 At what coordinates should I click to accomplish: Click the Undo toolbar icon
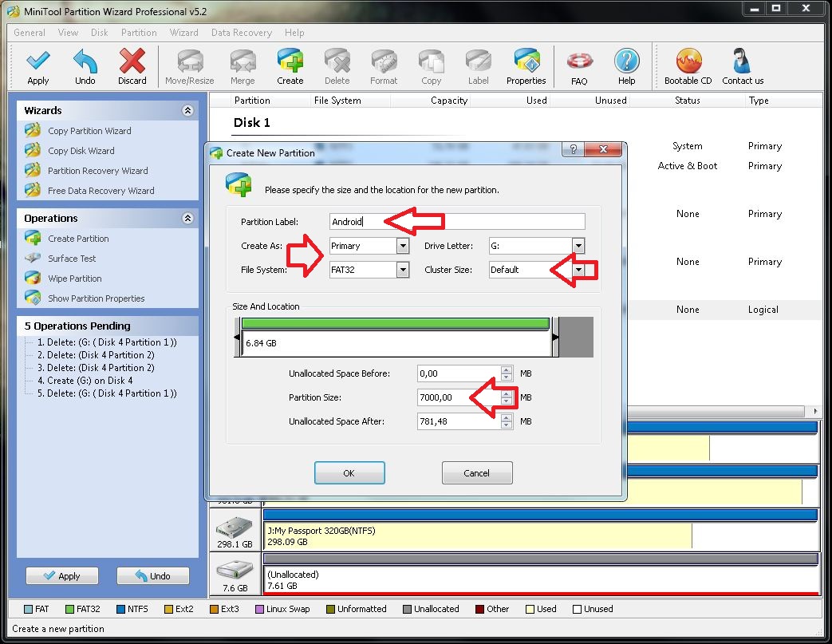point(85,66)
